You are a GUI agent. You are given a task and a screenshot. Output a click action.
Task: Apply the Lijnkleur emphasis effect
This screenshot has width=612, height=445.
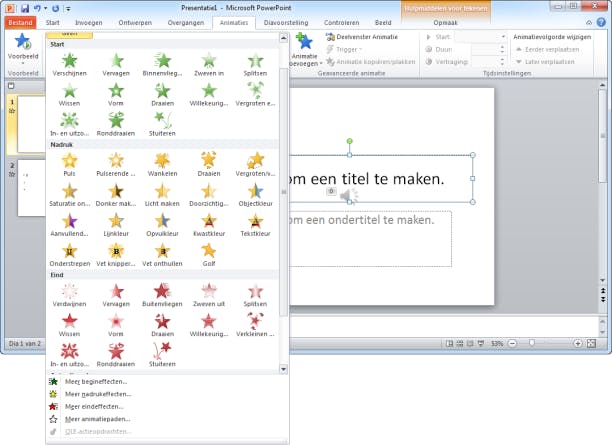click(116, 225)
